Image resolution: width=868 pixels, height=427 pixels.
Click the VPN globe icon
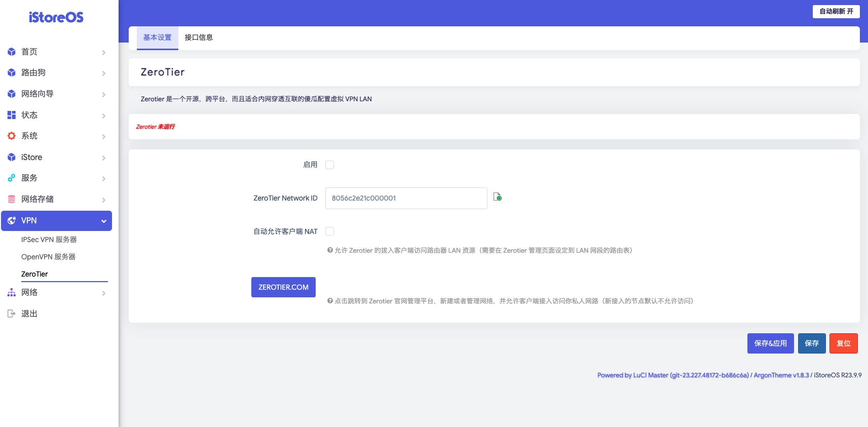pyautogui.click(x=12, y=220)
